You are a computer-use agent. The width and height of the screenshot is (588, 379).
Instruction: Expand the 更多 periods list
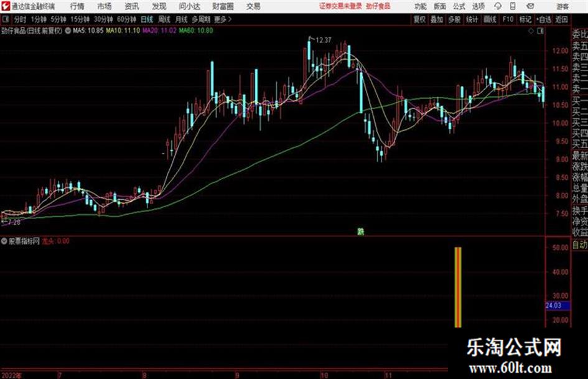(223, 19)
